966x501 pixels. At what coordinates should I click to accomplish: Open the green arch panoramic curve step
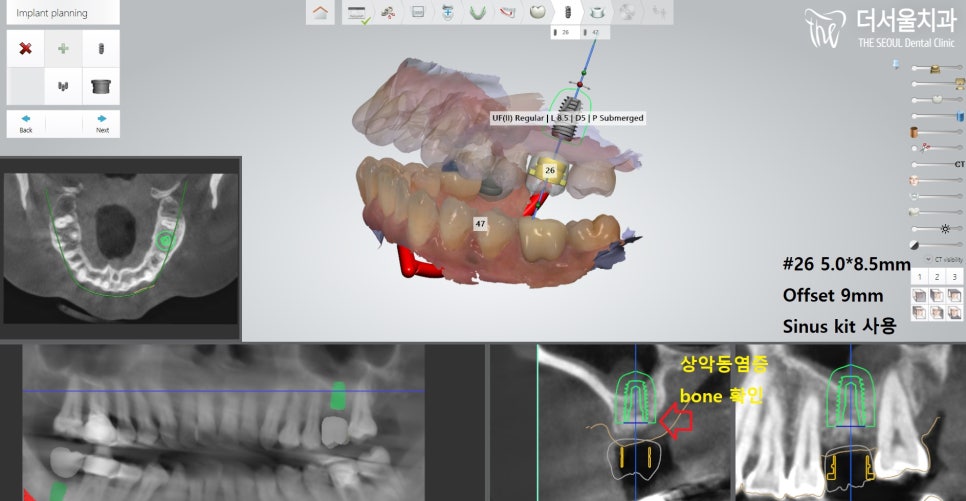(477, 12)
